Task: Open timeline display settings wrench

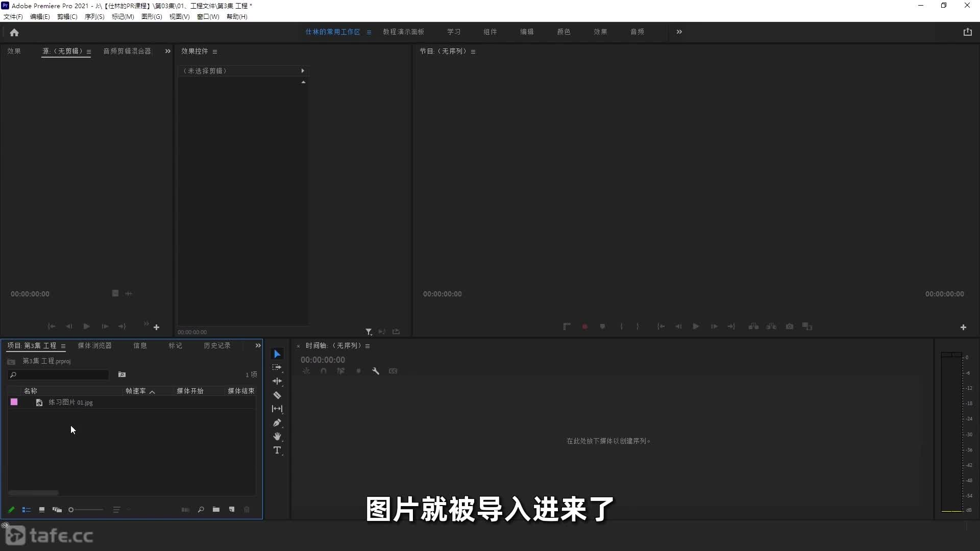Action: pos(376,371)
